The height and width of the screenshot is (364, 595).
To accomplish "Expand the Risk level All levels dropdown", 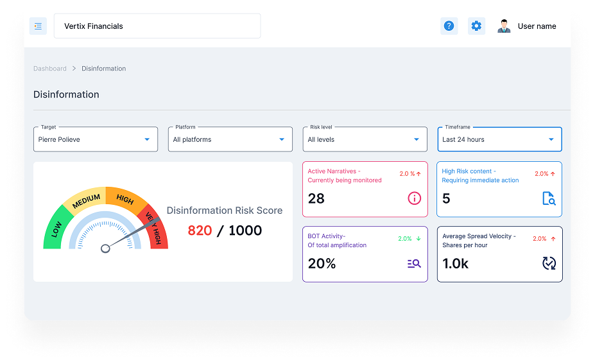I will (x=365, y=139).
